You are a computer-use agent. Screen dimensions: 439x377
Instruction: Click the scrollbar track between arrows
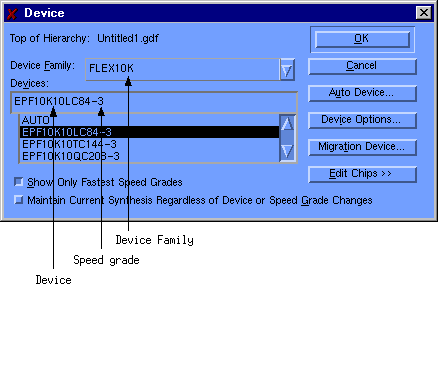click(287, 138)
